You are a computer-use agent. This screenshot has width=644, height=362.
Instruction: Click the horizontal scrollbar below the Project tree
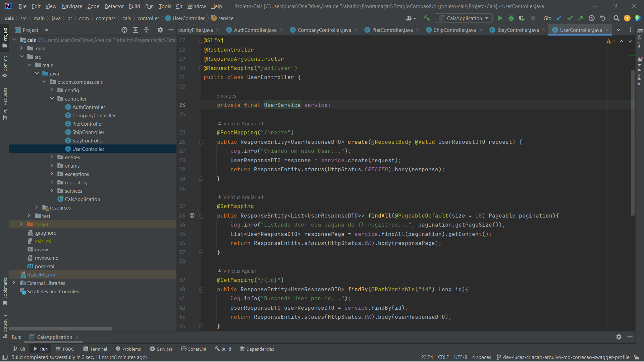tap(60, 329)
